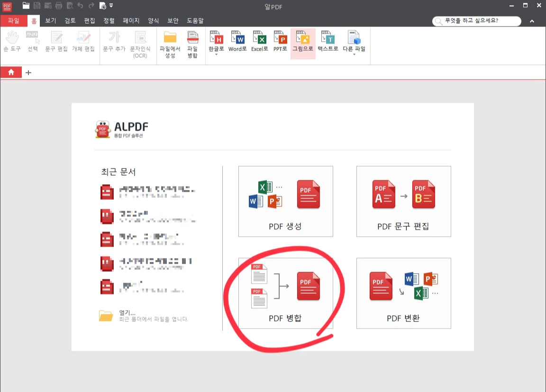The height and width of the screenshot is (392, 546).
Task: Open the 검토 ribbon tab
Action: [x=70, y=21]
